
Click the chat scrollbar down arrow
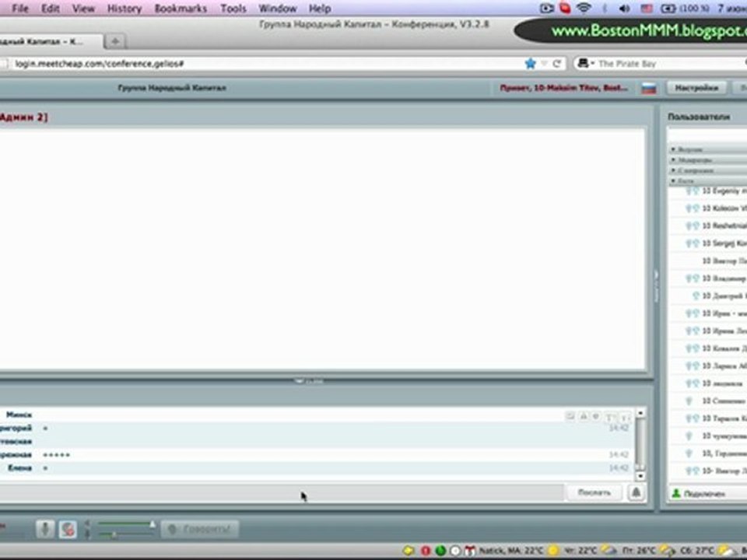point(640,475)
